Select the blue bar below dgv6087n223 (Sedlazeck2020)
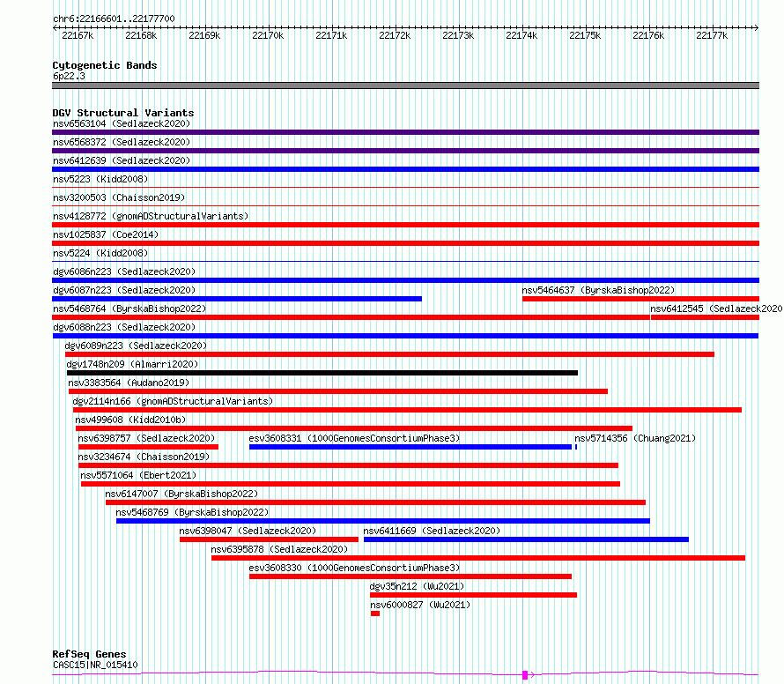 237,299
